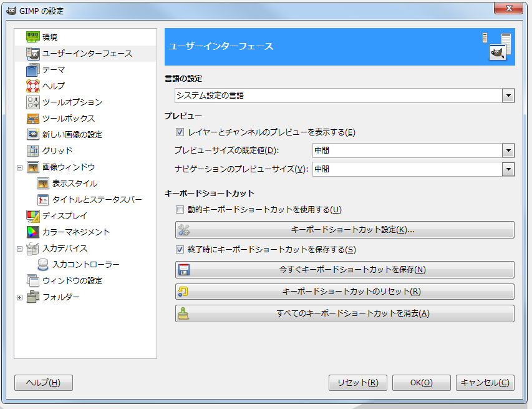This screenshot has height=409, width=532.
Task: Click すべてのキーボードショートカットを消去 button
Action: click(x=345, y=313)
